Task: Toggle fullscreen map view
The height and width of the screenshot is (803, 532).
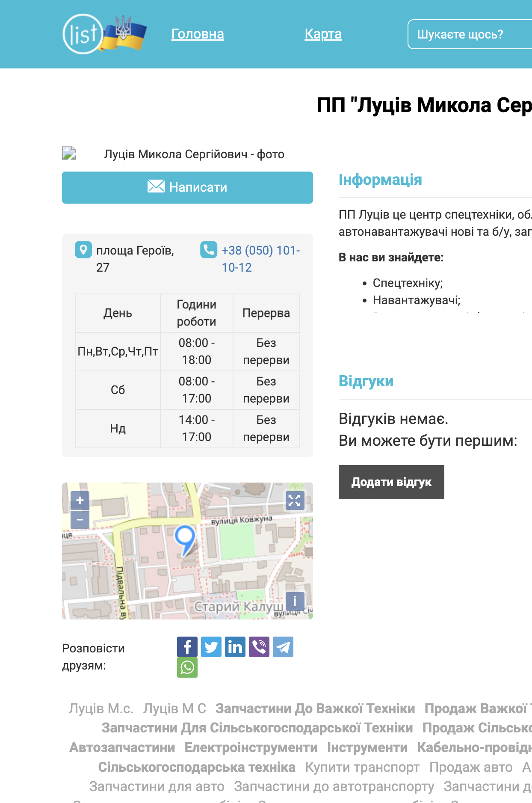Action: pos(295,501)
